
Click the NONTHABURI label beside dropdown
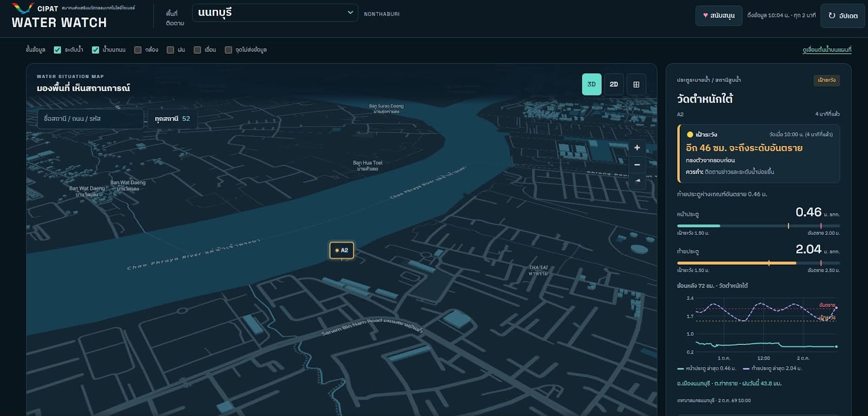click(381, 14)
